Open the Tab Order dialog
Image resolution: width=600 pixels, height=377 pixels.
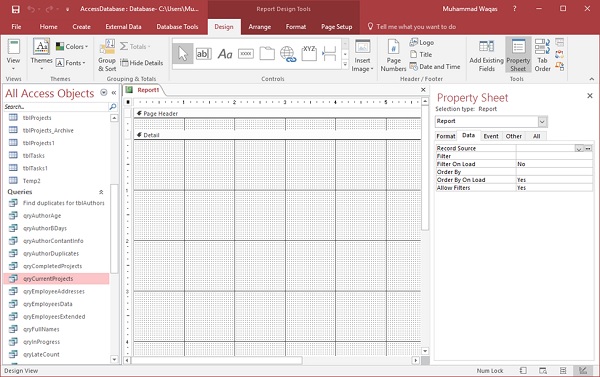pyautogui.click(x=542, y=55)
